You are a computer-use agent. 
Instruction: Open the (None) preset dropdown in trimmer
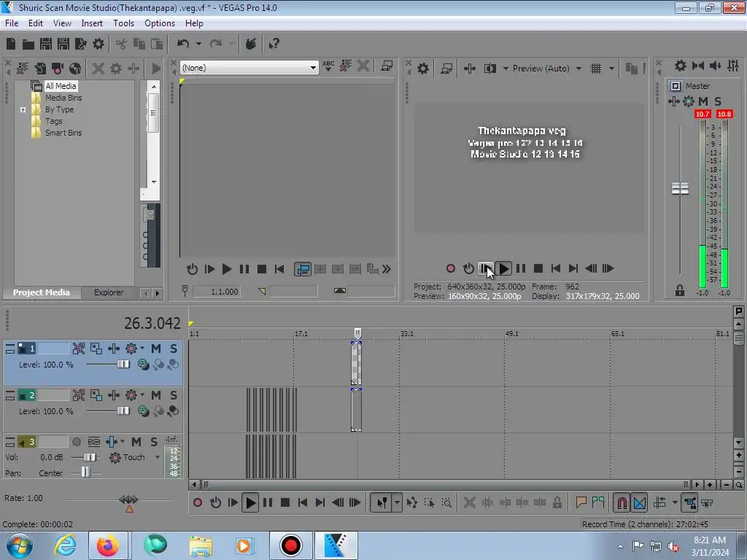313,68
